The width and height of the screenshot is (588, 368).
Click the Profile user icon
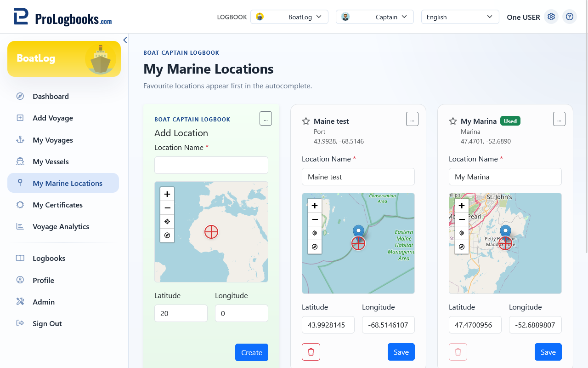[20, 280]
